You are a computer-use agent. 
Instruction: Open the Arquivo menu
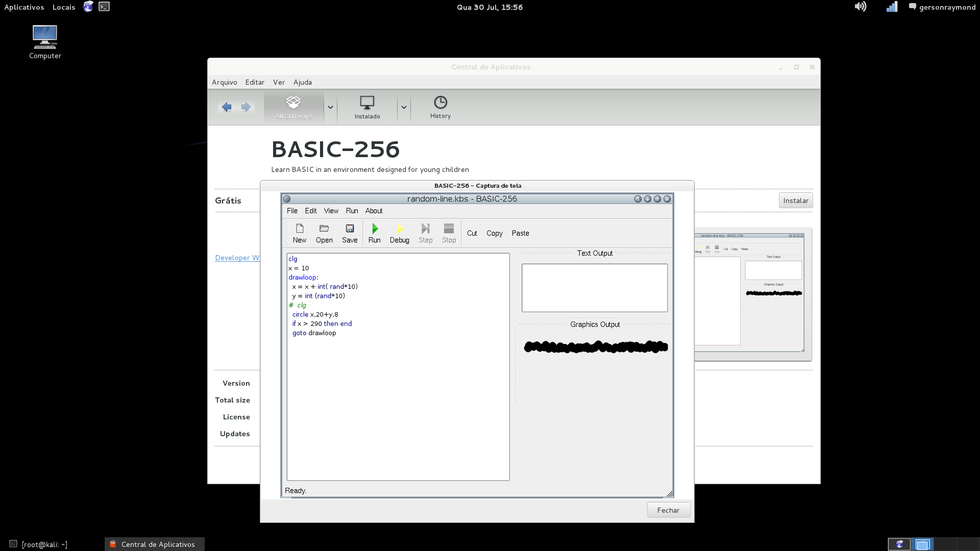point(225,82)
